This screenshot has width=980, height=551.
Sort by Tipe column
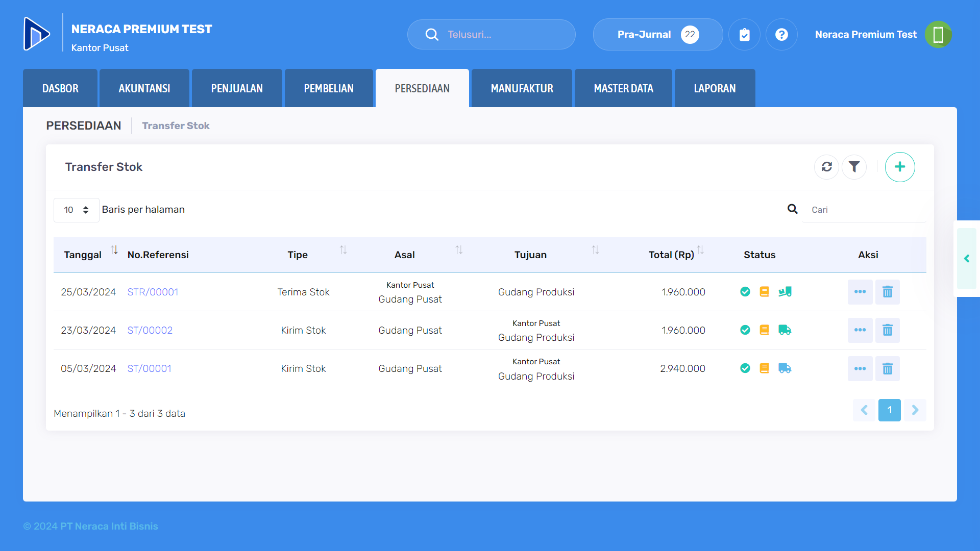click(344, 249)
